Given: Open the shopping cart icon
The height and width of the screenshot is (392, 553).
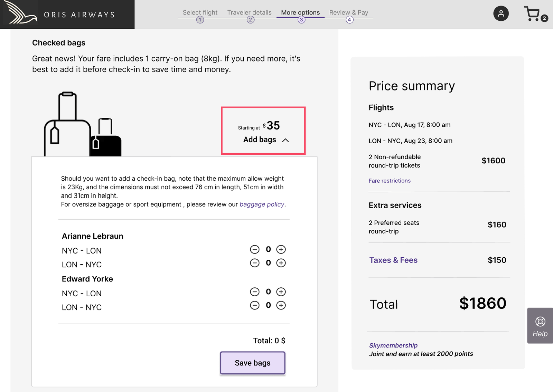Looking at the screenshot, I should click(532, 14).
